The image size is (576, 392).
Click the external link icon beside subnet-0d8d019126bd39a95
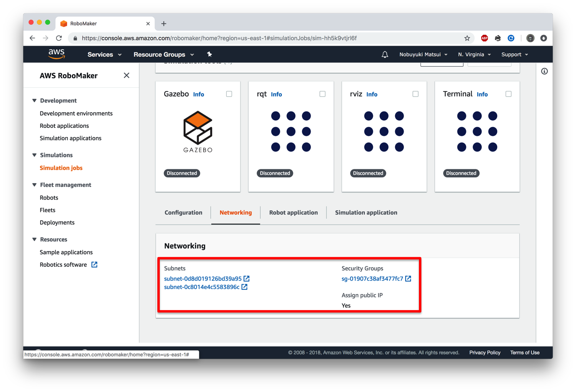[247, 278]
